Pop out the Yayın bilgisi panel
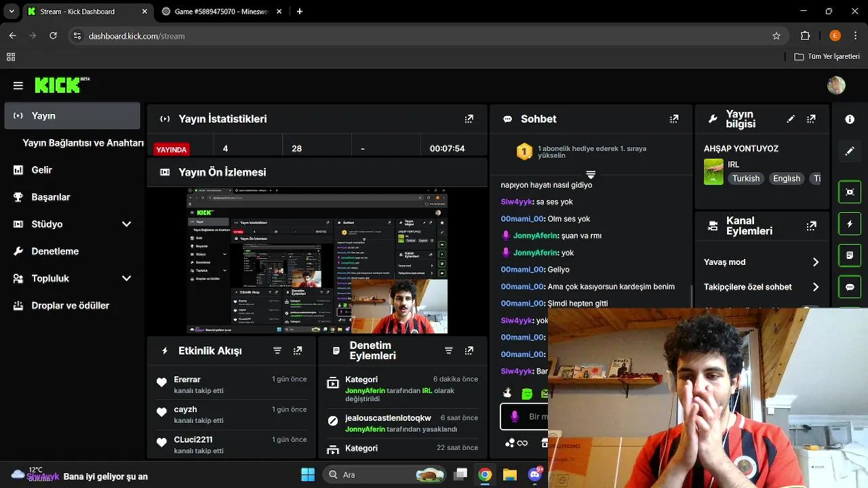The height and width of the screenshot is (488, 868). pyautogui.click(x=811, y=119)
